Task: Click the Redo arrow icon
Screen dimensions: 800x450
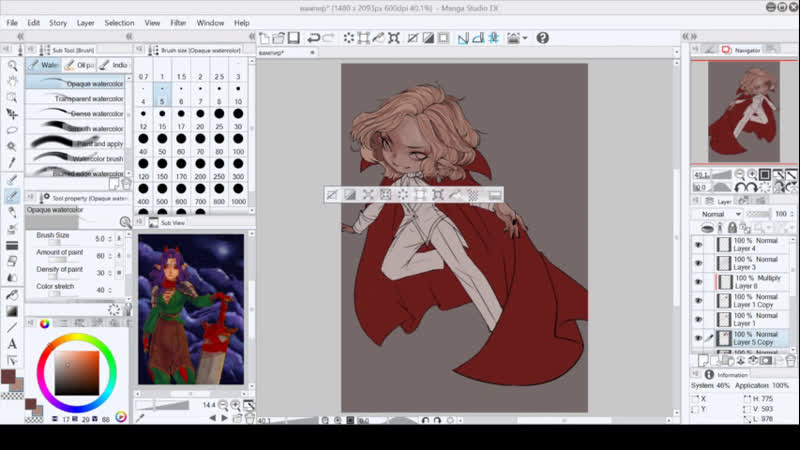Action: [x=329, y=38]
